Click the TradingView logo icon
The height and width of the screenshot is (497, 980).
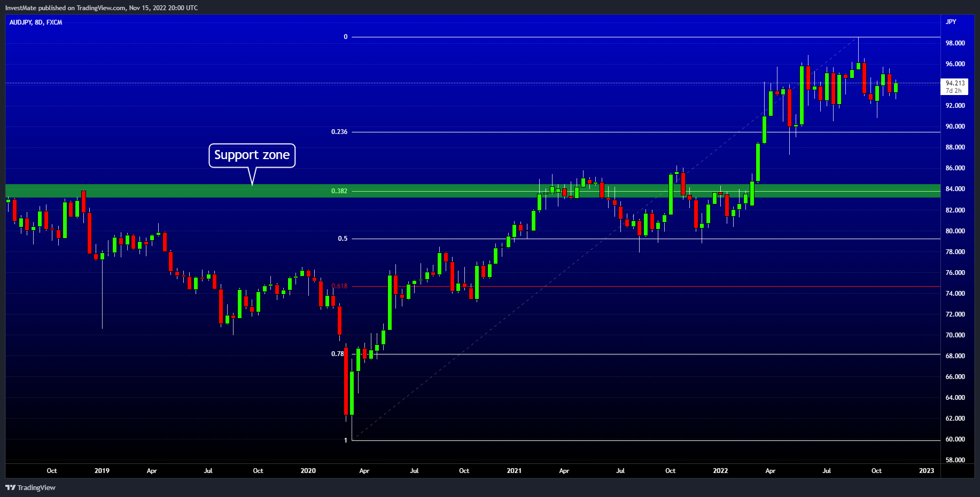point(10,487)
